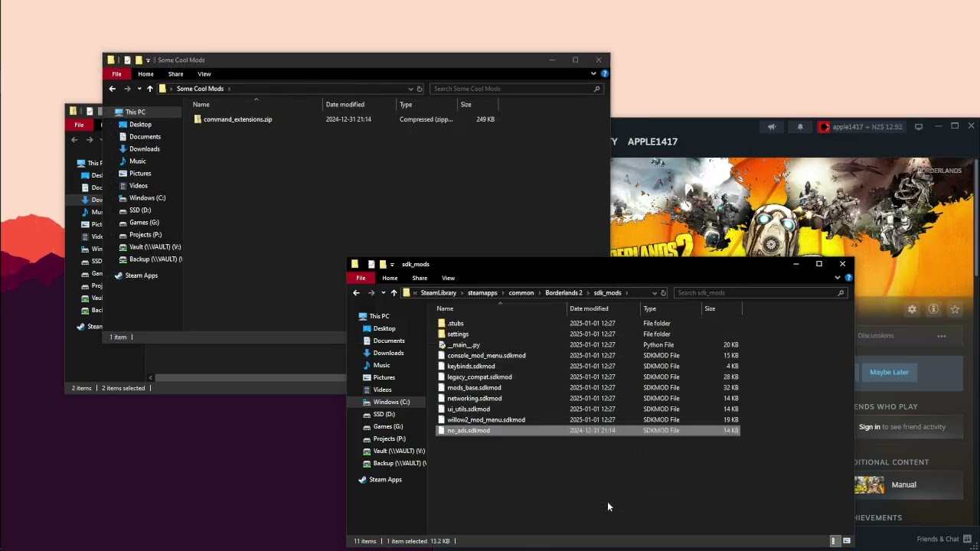Open Pictures in Some Cool Mods sidebar

[x=140, y=174]
